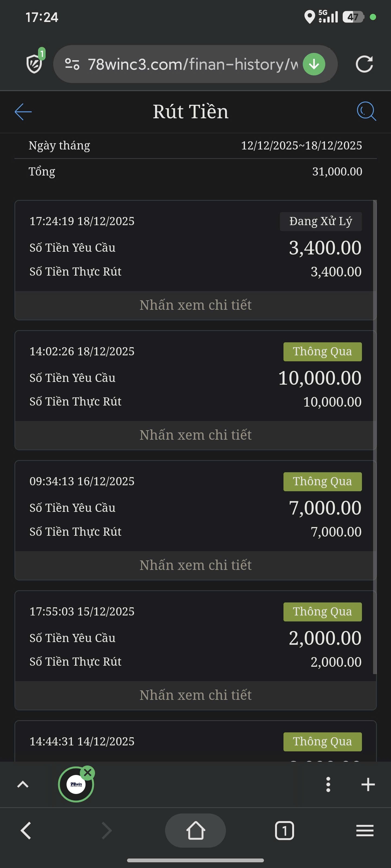Tap the URL address bar field

[192, 64]
